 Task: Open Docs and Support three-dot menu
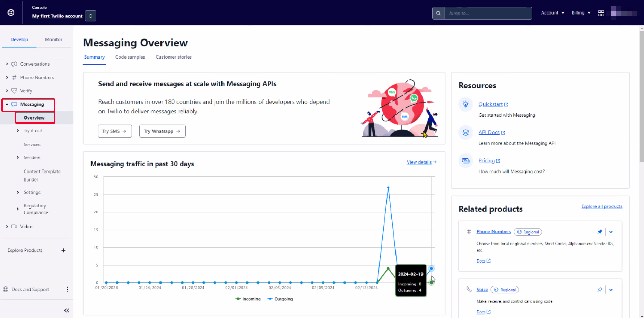click(x=67, y=289)
